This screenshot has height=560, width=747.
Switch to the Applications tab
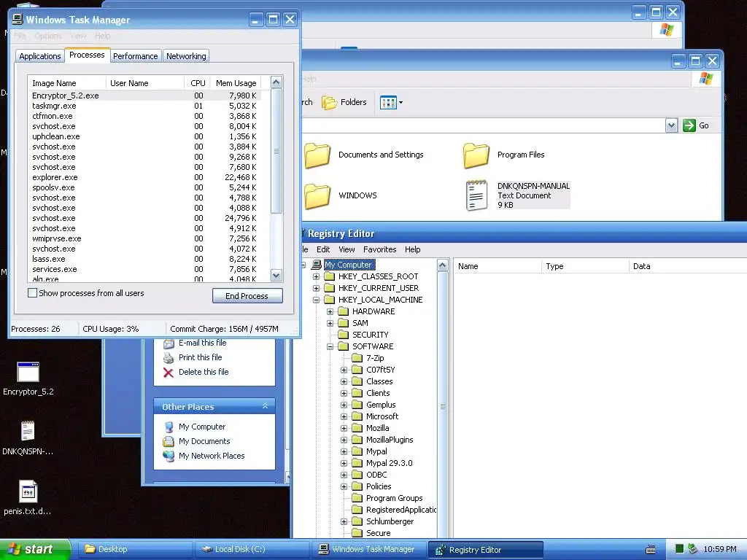(x=40, y=56)
